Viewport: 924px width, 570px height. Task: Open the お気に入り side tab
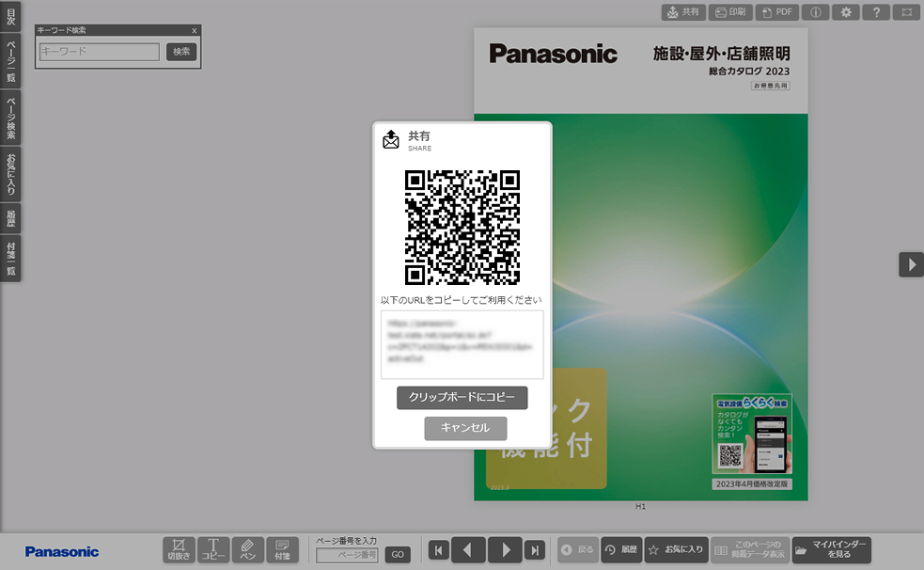coord(10,174)
